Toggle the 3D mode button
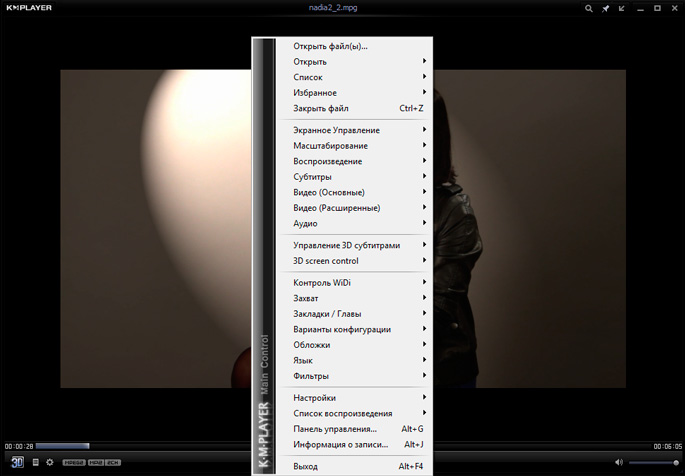 point(17,462)
